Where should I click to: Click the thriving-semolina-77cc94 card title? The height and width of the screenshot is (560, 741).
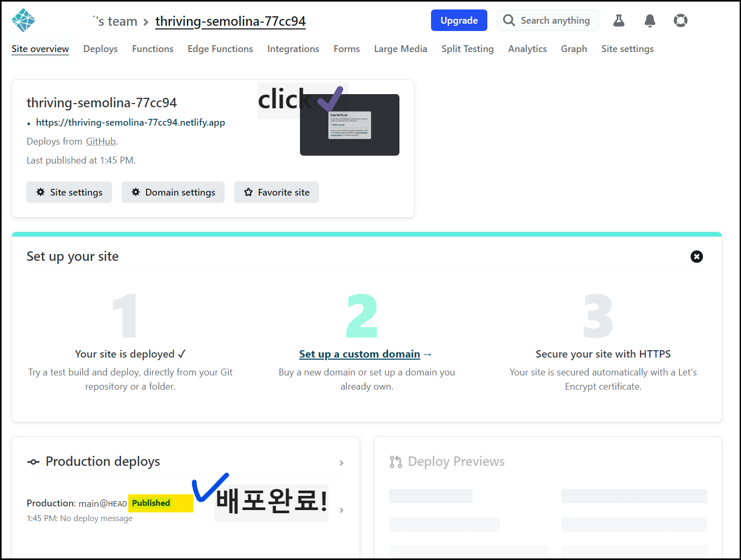pos(102,103)
